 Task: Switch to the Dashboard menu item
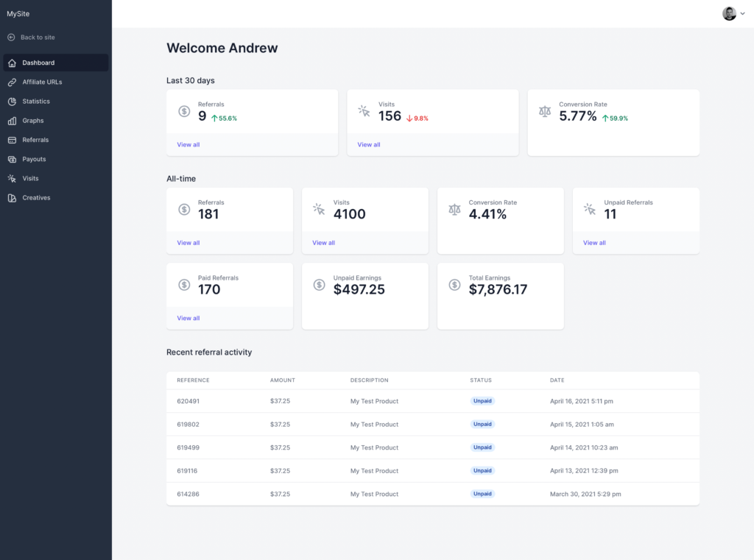(37, 63)
